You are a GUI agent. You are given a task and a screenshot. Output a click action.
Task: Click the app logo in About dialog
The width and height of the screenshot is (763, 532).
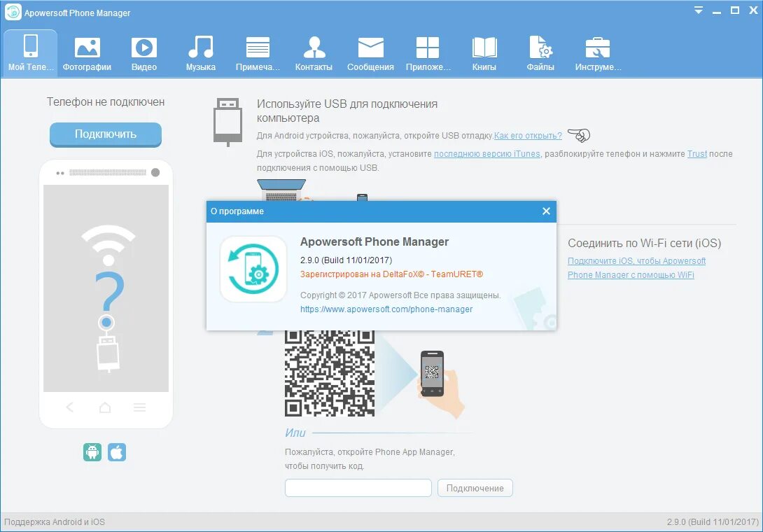pyautogui.click(x=253, y=269)
